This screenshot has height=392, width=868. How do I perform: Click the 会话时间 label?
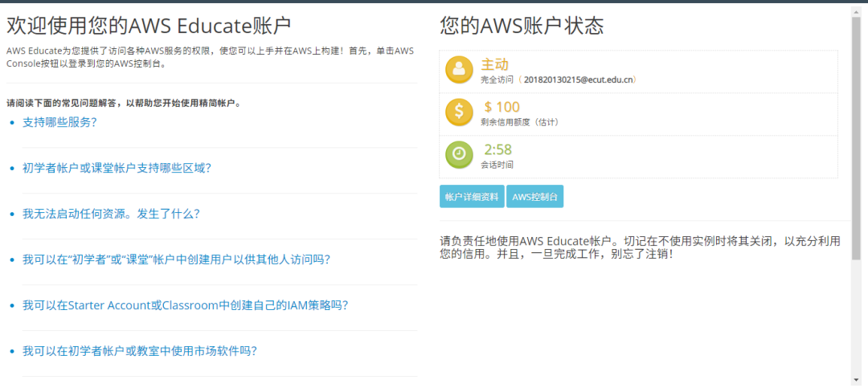click(497, 165)
